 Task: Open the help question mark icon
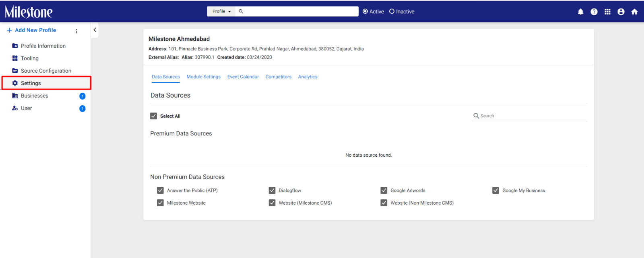click(x=594, y=12)
